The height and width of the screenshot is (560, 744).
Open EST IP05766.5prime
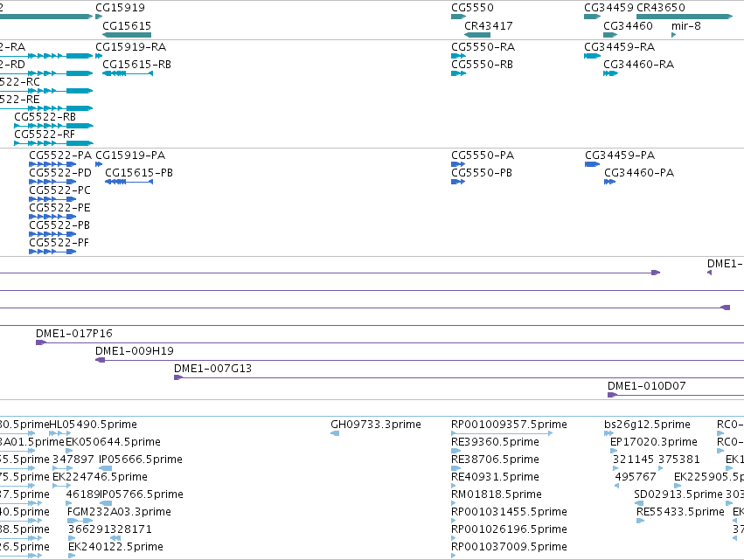pyautogui.click(x=142, y=495)
